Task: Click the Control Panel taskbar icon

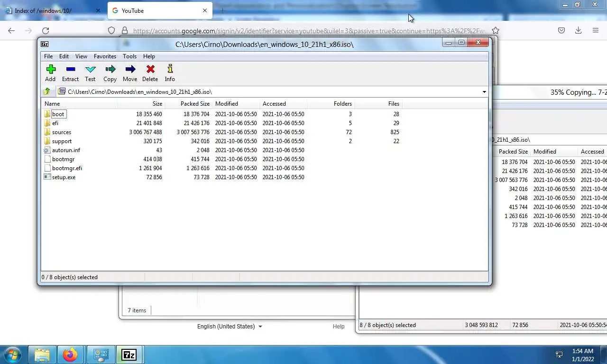Action: point(101,355)
